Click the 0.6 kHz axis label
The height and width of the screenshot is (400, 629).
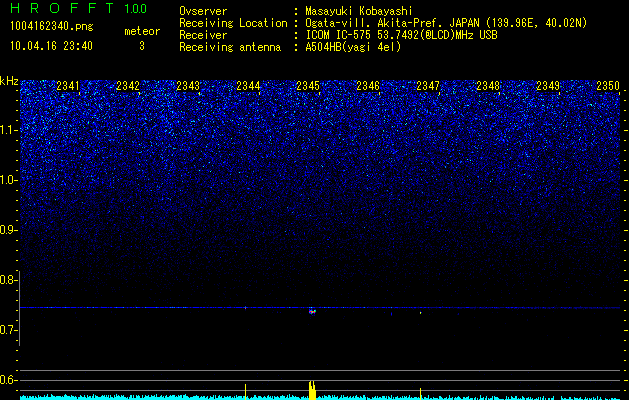click(7, 380)
